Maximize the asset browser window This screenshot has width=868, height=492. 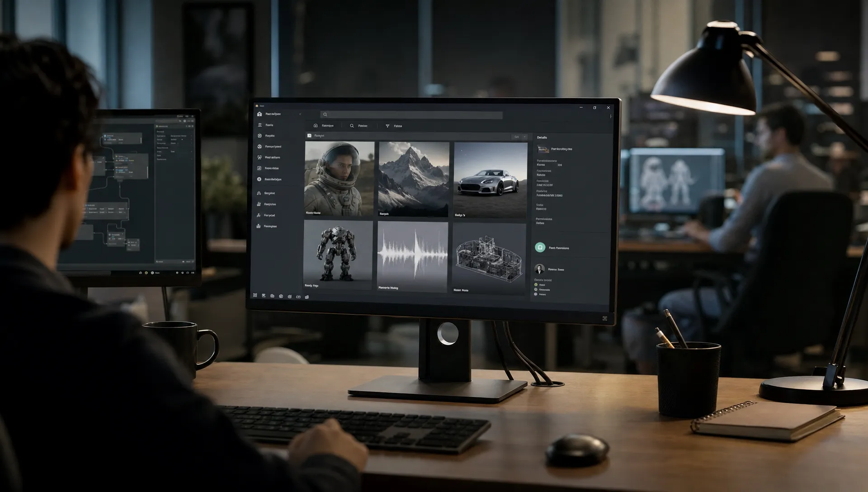[x=594, y=108]
